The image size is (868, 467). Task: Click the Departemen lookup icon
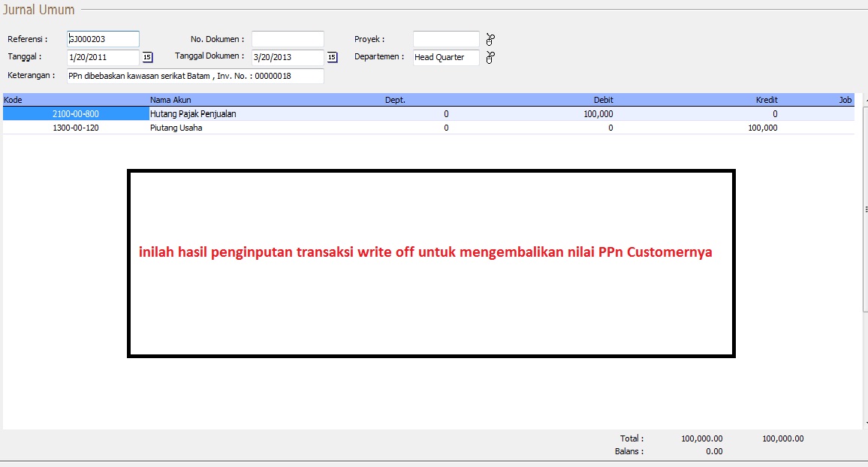[491, 58]
